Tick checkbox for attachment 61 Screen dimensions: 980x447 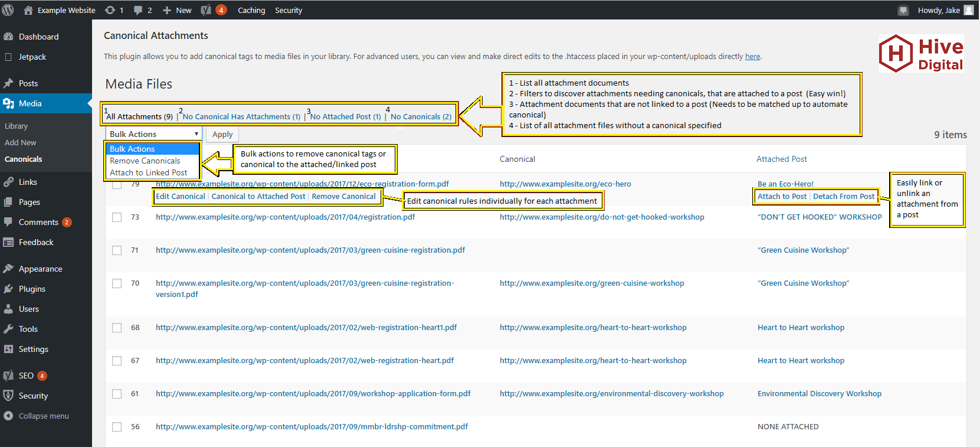tap(117, 394)
